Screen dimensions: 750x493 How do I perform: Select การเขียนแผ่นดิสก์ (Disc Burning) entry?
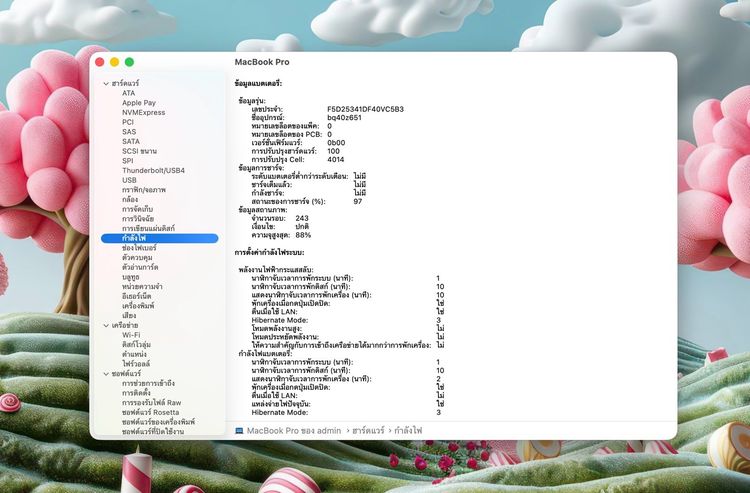148,229
